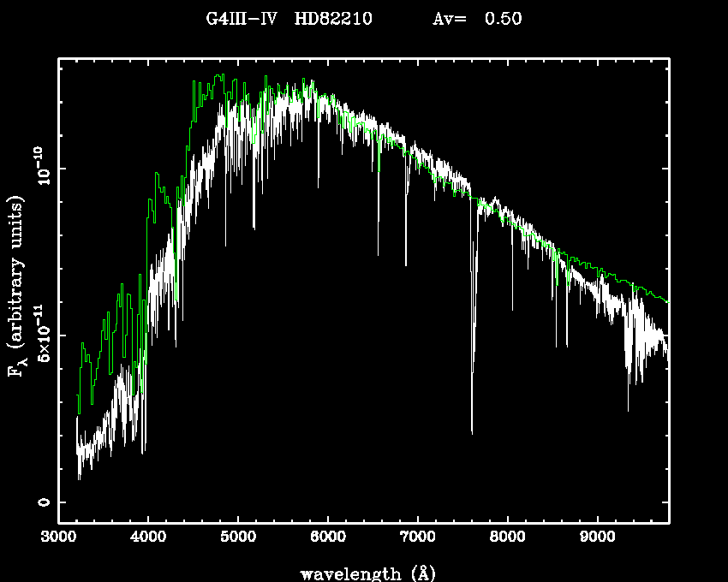Click the Av= 0.50 extinction value
The image size is (728, 582).
coord(477,19)
